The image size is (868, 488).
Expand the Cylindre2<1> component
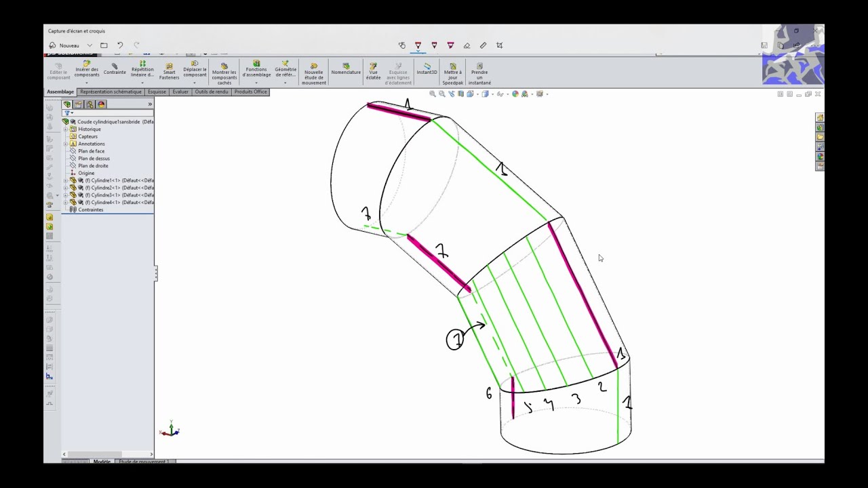[66, 188]
